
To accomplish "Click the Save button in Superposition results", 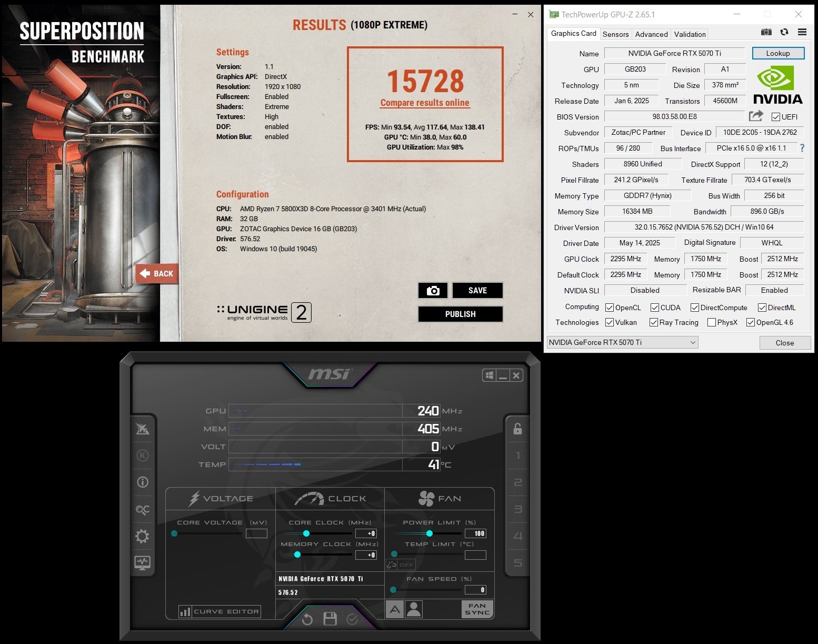I will click(477, 291).
